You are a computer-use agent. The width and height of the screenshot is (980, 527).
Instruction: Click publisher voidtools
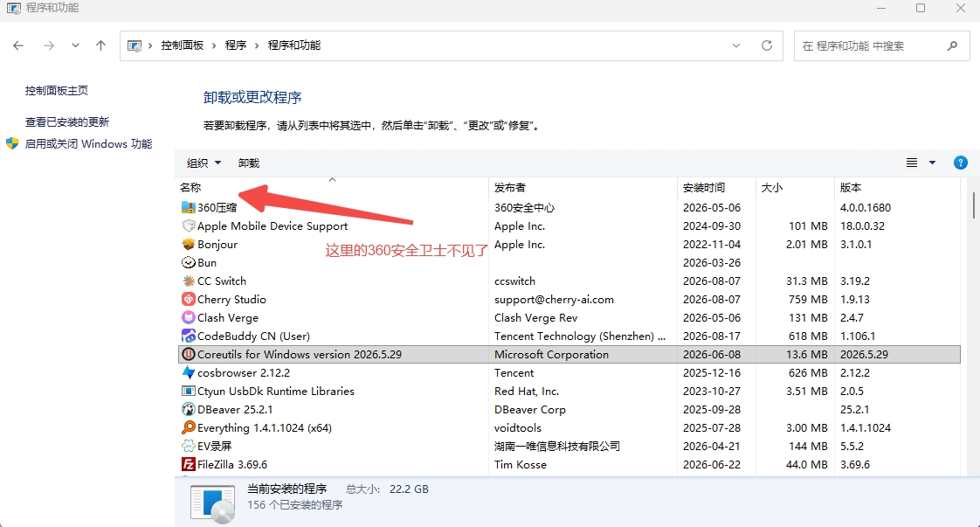[517, 427]
